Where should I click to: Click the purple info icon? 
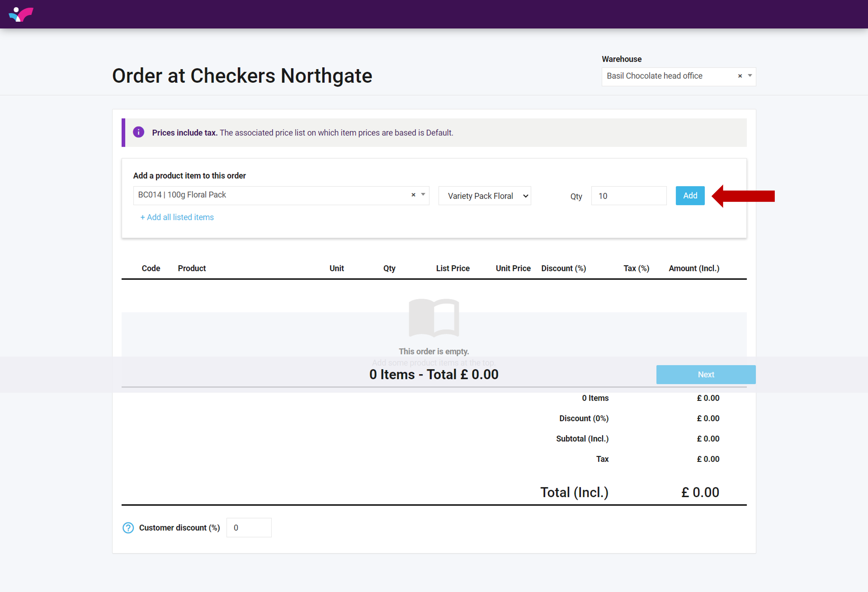pyautogui.click(x=139, y=132)
